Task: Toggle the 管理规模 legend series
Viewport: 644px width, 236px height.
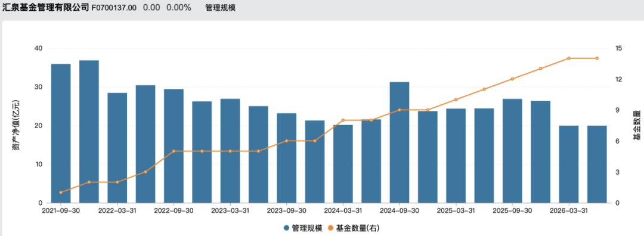Action: tap(303, 228)
